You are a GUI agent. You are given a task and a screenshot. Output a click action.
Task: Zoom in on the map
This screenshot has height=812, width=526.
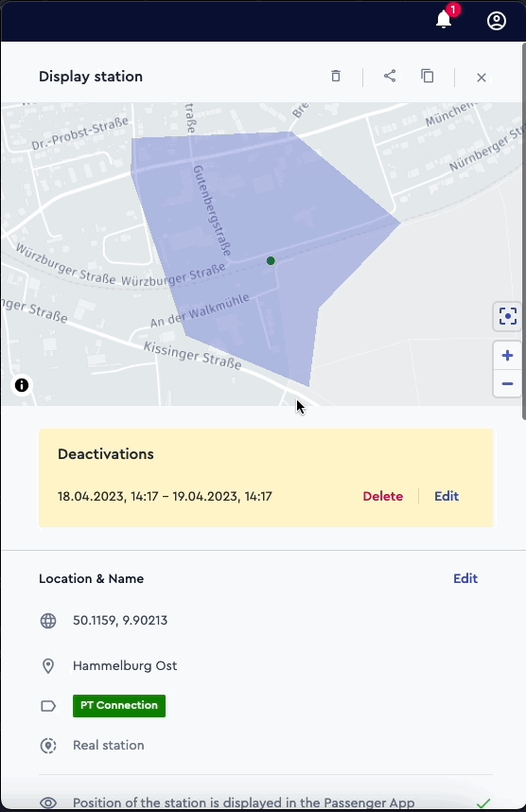click(507, 355)
